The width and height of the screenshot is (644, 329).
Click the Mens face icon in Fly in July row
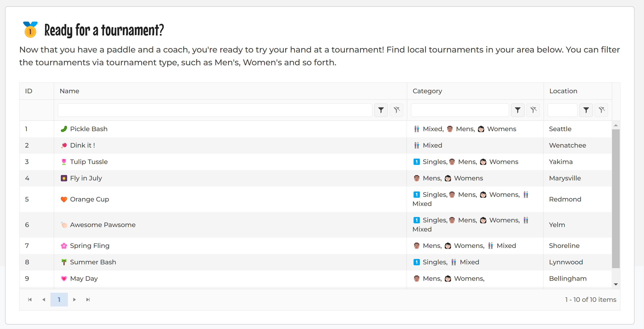(417, 178)
